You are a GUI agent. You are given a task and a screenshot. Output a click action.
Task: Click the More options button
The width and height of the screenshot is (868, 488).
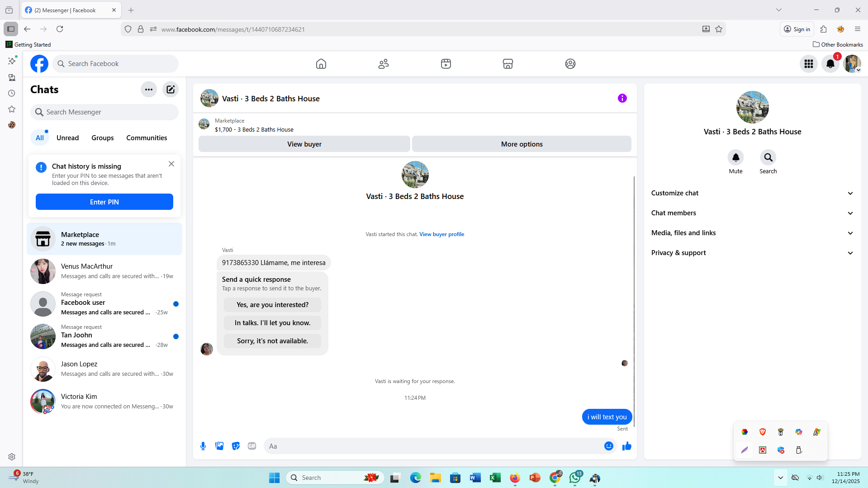coord(522,144)
